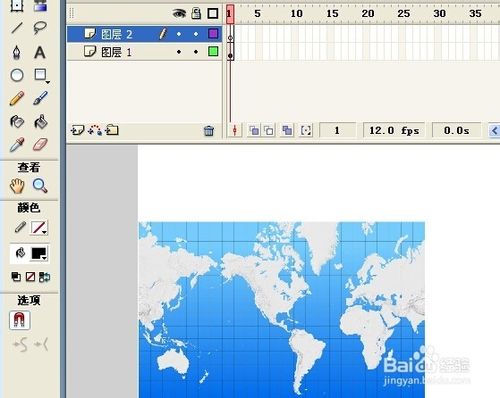
Task: Enable Onion Skin Outlines
Action: [269, 130]
